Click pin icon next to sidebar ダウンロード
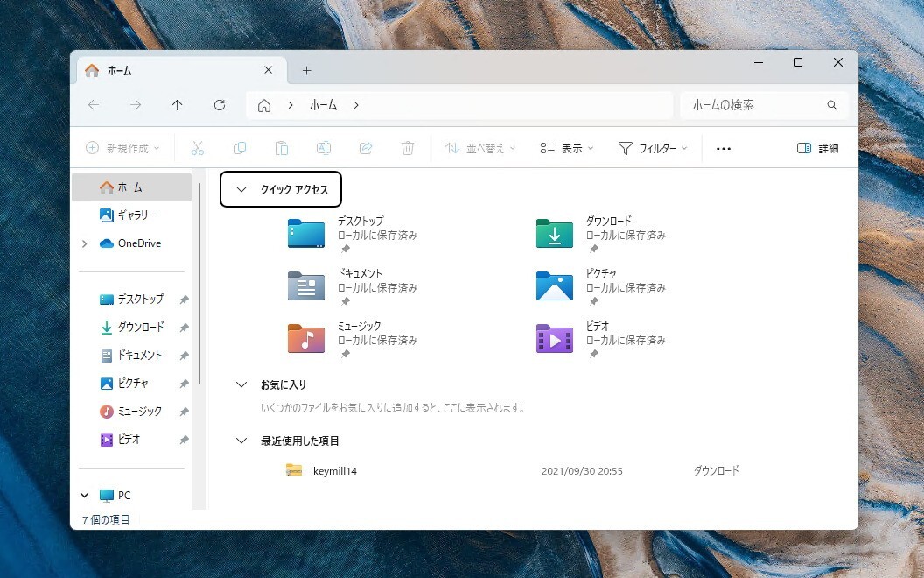This screenshot has height=578, width=924. 184,328
